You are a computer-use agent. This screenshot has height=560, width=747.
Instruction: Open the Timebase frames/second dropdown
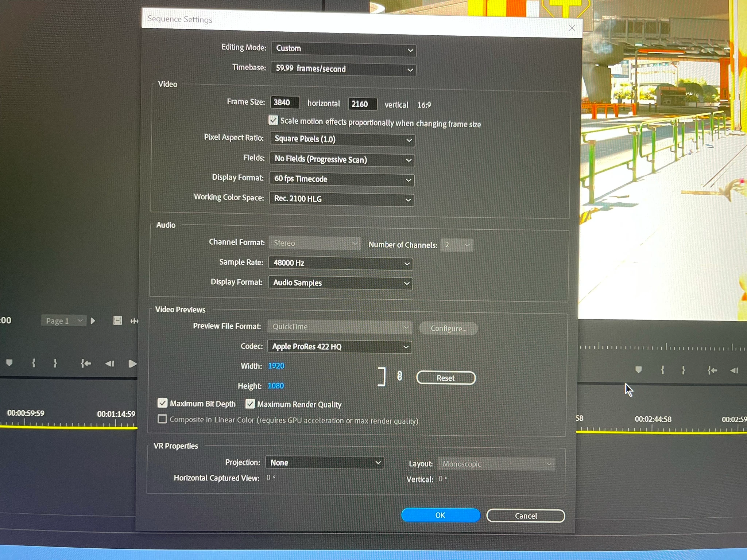(343, 69)
